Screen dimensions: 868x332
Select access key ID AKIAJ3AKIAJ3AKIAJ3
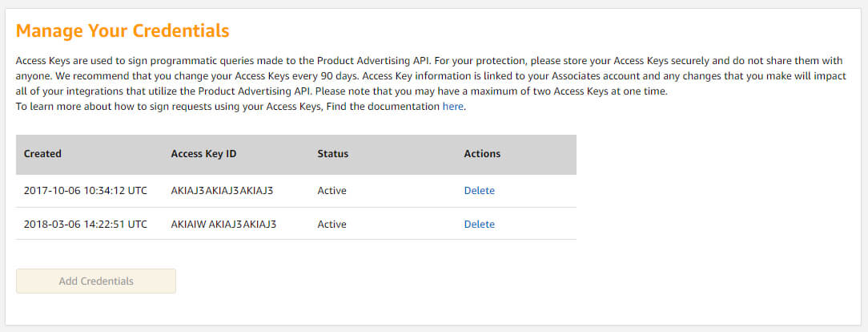coord(222,191)
